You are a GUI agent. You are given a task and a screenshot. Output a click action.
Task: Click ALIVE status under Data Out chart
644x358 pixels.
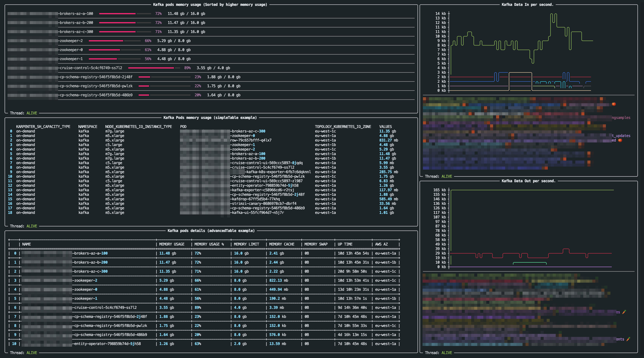pyautogui.click(x=446, y=353)
